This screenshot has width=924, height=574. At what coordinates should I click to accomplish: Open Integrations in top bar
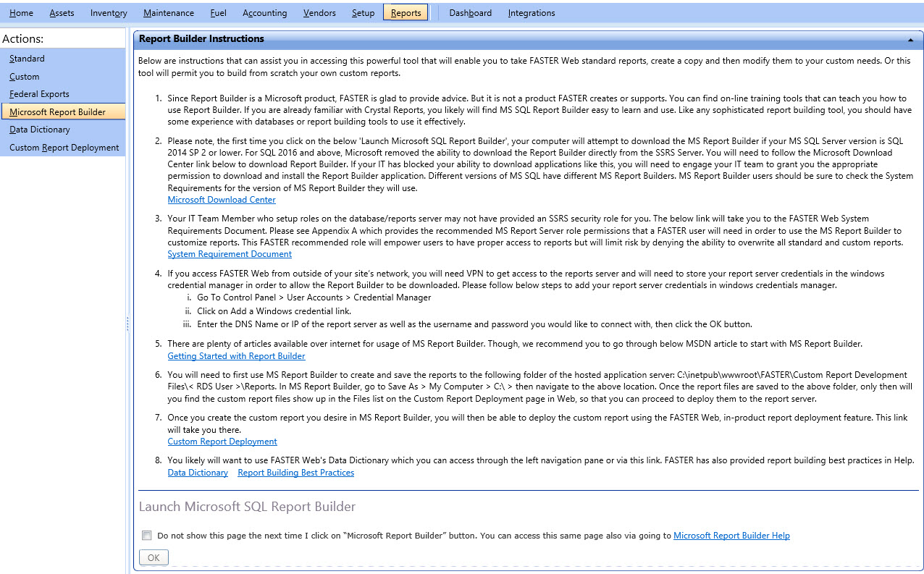532,12
